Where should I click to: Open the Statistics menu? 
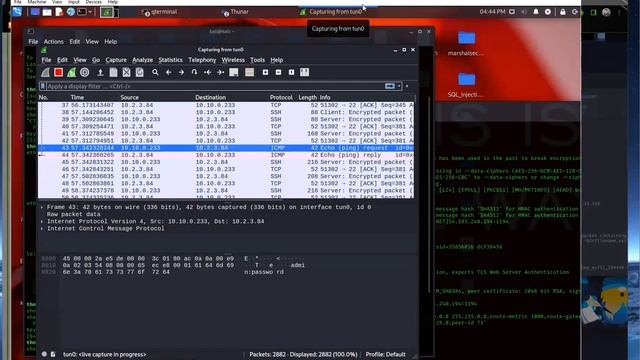tap(170, 60)
